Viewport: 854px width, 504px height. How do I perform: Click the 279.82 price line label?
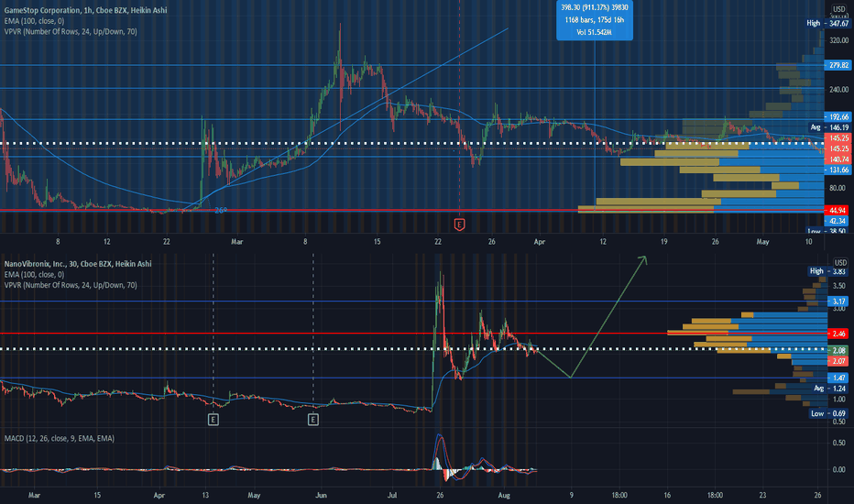838,65
